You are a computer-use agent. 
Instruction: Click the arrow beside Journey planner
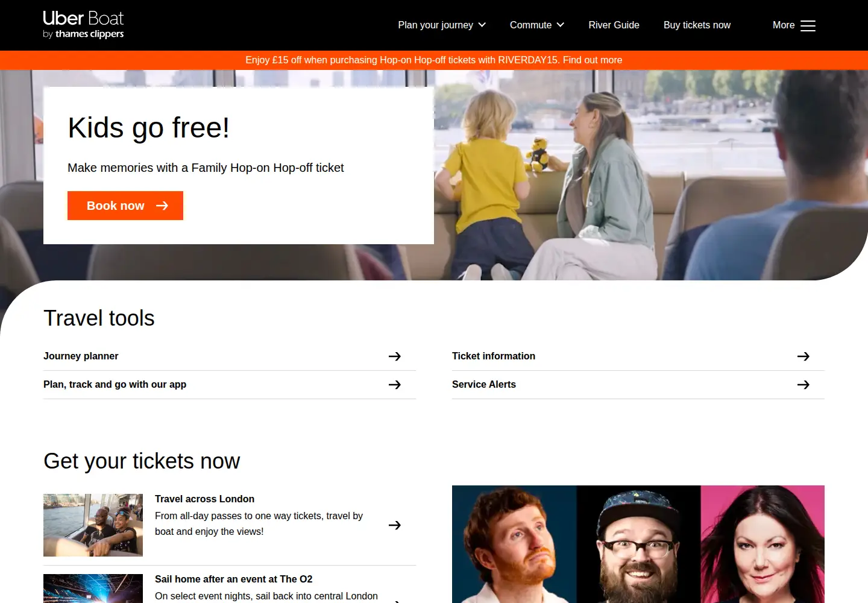(395, 356)
